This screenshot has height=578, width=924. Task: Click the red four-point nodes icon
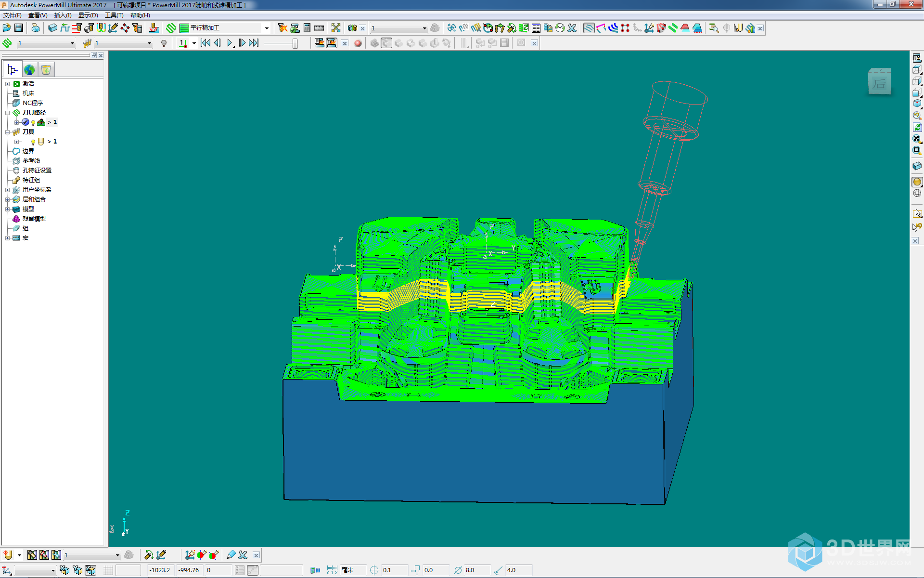click(x=625, y=28)
